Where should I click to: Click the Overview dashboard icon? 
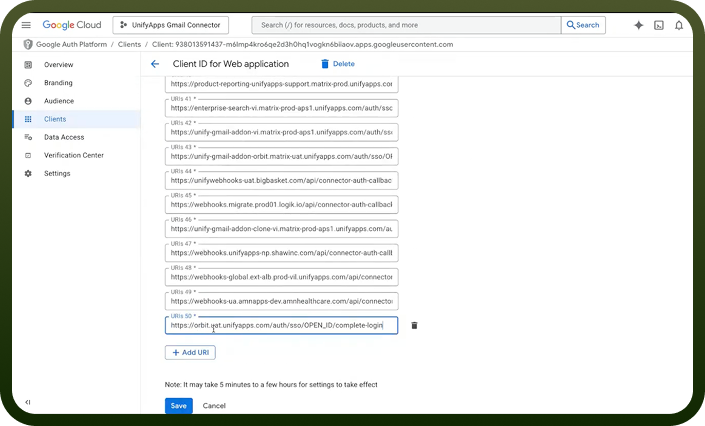[28, 65]
